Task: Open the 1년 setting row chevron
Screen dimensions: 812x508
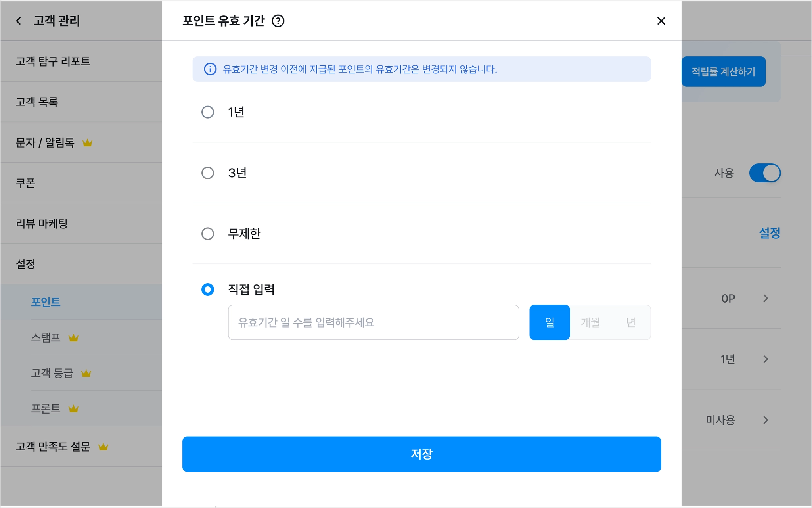Action: pyautogui.click(x=766, y=359)
